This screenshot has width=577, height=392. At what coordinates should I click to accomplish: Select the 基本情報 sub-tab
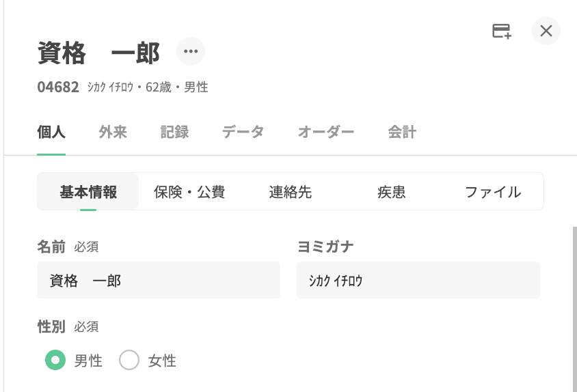[x=88, y=192]
